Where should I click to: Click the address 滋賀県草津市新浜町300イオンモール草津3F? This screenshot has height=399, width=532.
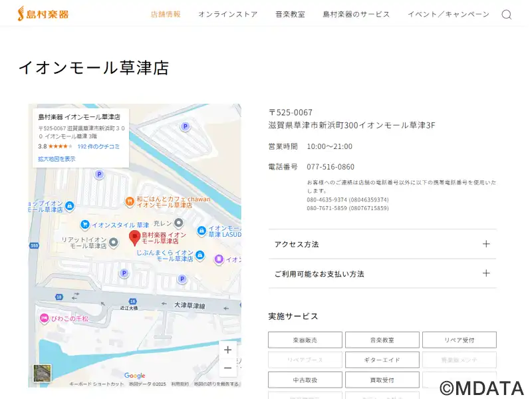[x=352, y=125]
